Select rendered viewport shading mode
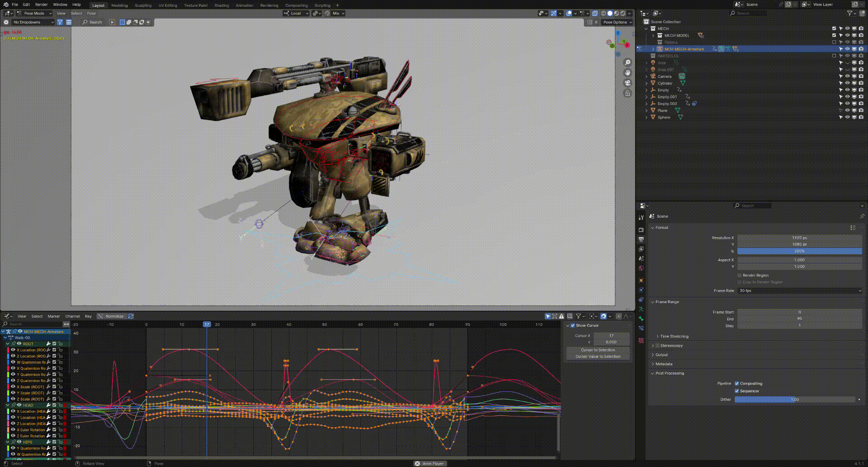The height and width of the screenshot is (467, 868). click(623, 13)
